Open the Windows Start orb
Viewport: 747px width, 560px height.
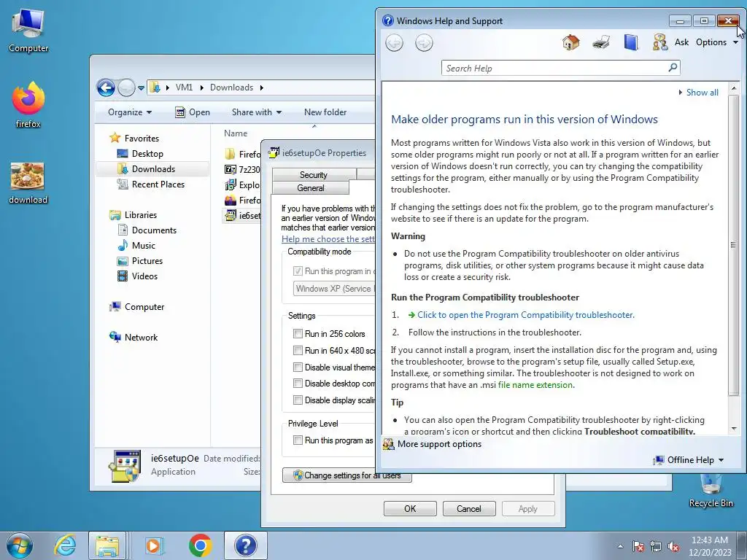point(19,545)
